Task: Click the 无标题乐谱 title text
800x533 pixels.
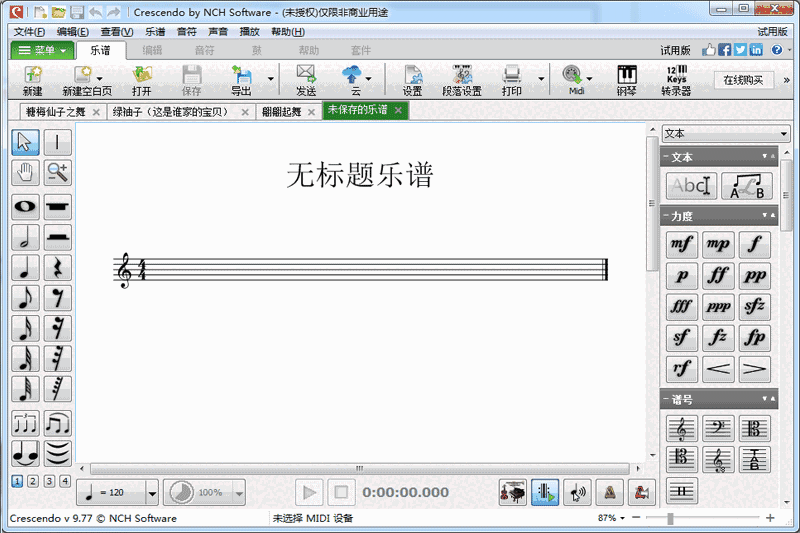Action: [360, 175]
